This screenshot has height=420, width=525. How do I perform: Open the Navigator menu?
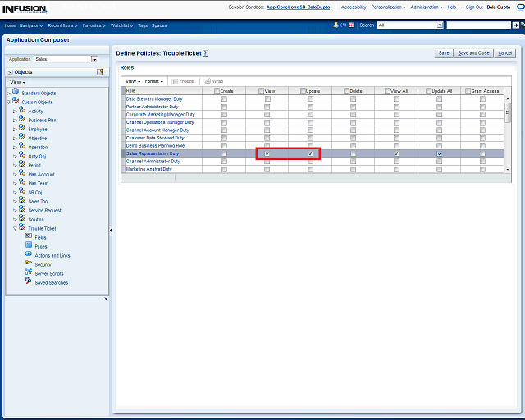[x=31, y=25]
